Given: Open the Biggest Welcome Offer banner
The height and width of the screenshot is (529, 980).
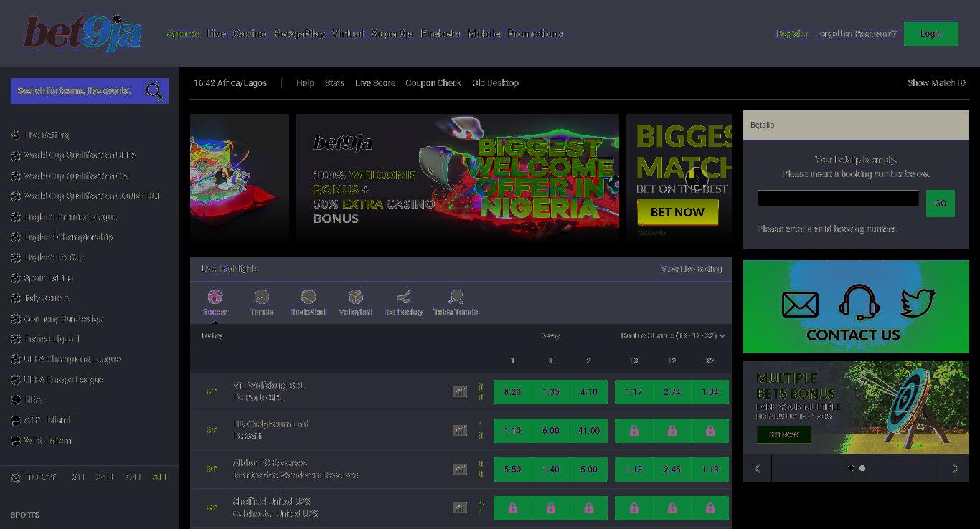Looking at the screenshot, I should point(457,178).
